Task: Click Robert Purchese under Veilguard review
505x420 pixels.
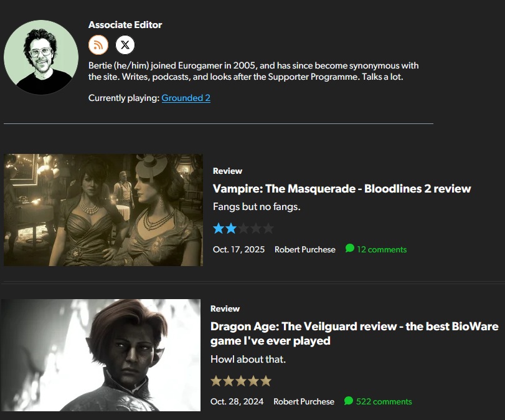Action: [x=304, y=402]
